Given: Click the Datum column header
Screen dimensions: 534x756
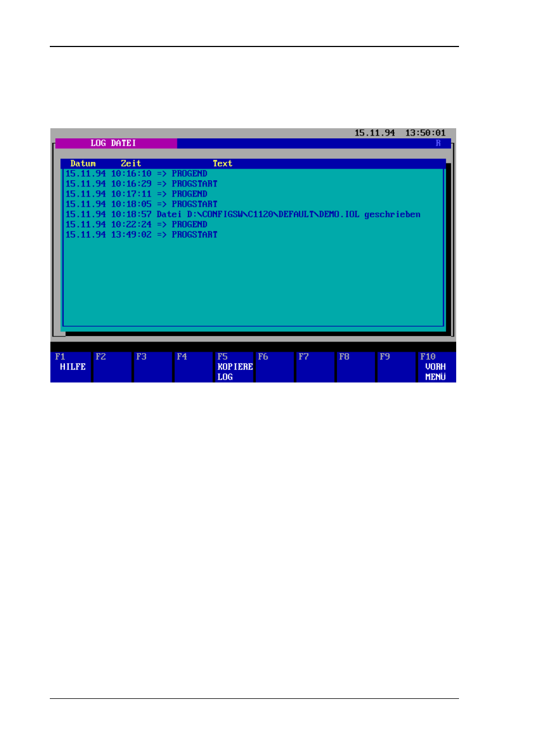Looking at the screenshot, I should 83,164.
